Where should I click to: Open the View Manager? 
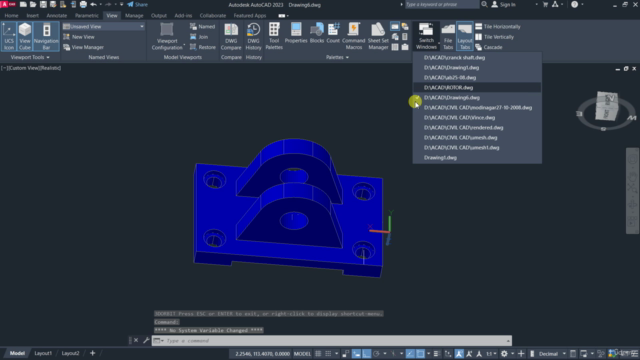coord(83,47)
